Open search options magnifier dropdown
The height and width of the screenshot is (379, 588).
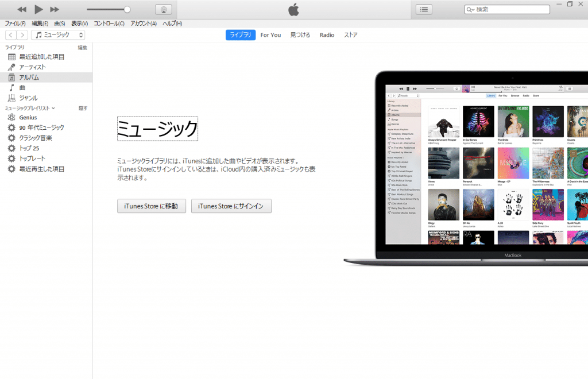(x=470, y=10)
